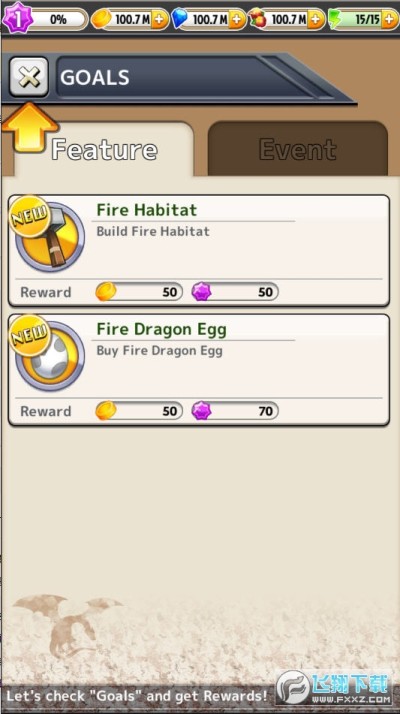Tap the green lightning energy icon
400x714 pixels.
[335, 19]
